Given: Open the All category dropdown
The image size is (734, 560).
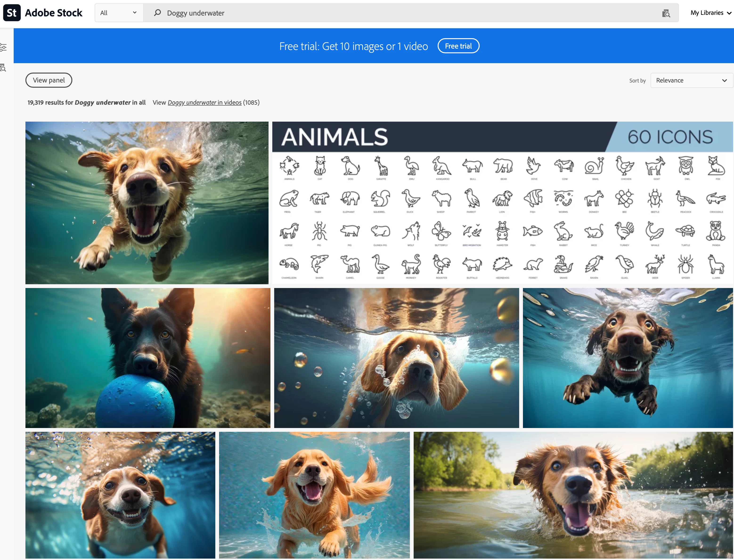Looking at the screenshot, I should point(119,13).
